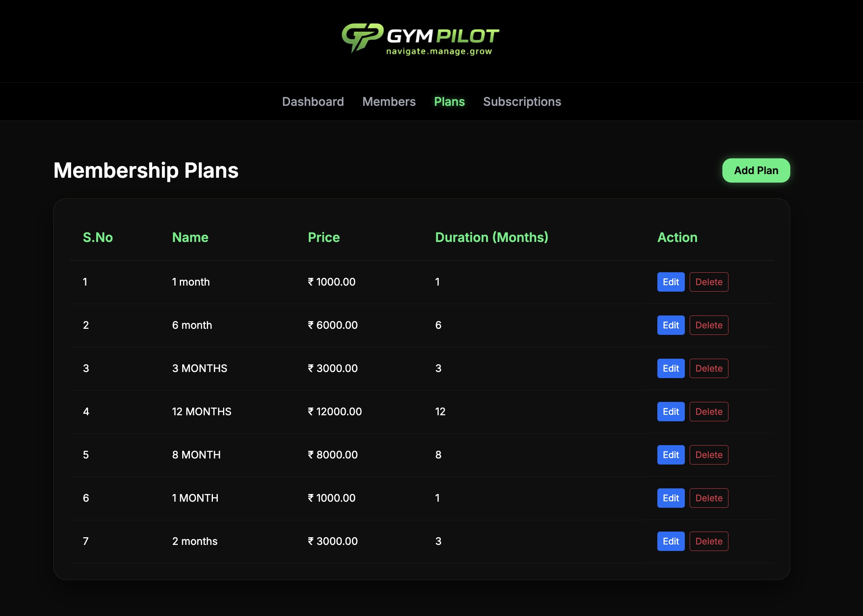Delete the 2 months plan

click(x=709, y=541)
